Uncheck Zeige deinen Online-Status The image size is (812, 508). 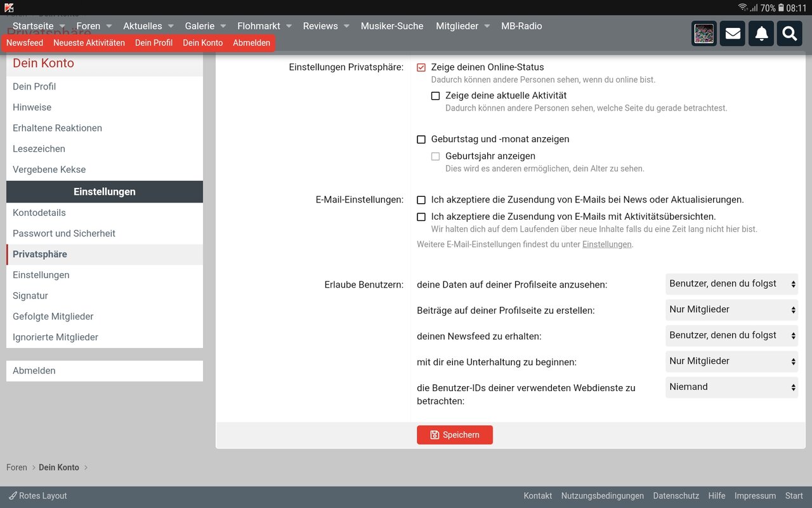click(x=421, y=67)
